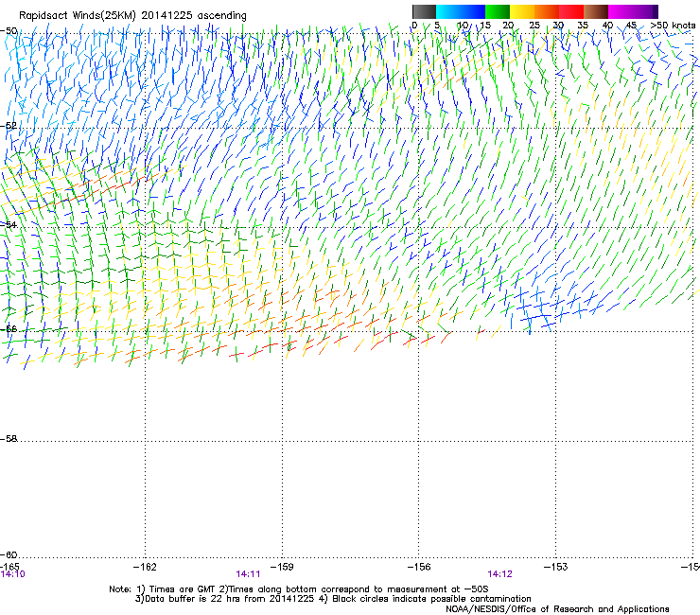Click the longitude label -165
The image size is (700, 615).
[9, 567]
